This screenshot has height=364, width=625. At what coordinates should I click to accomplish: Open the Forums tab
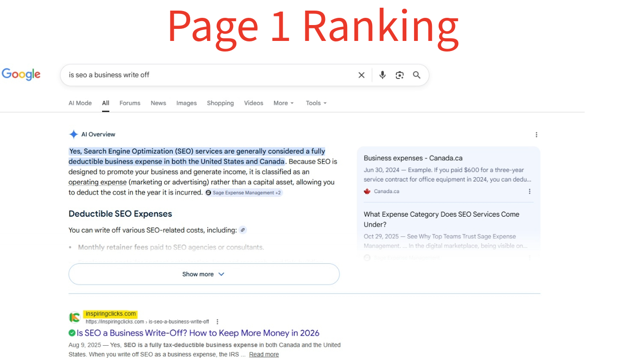point(130,103)
